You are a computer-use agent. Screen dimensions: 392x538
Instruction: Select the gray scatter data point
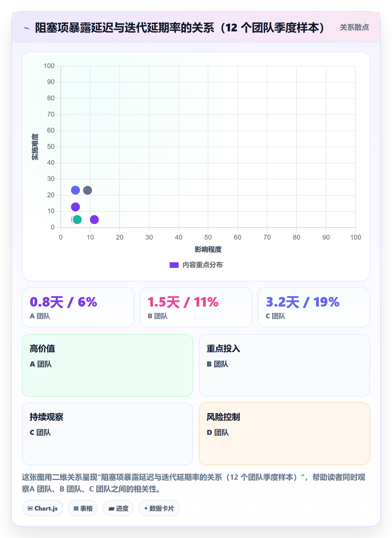point(88,190)
